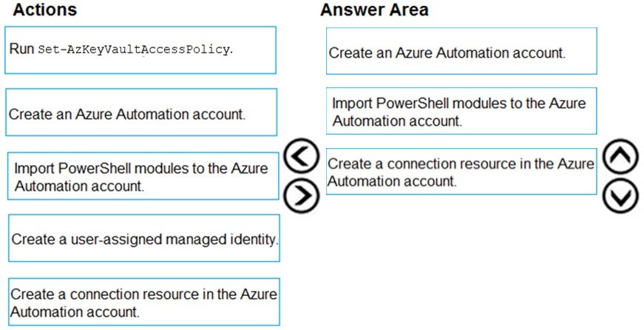Pick the first item in the Answer Area

pos(461,52)
